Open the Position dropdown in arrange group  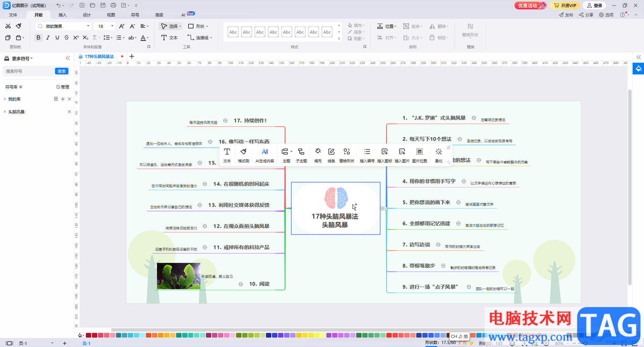[x=387, y=26]
